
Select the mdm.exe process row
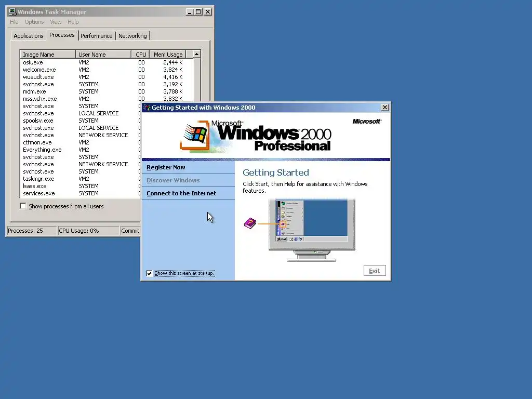106,91
